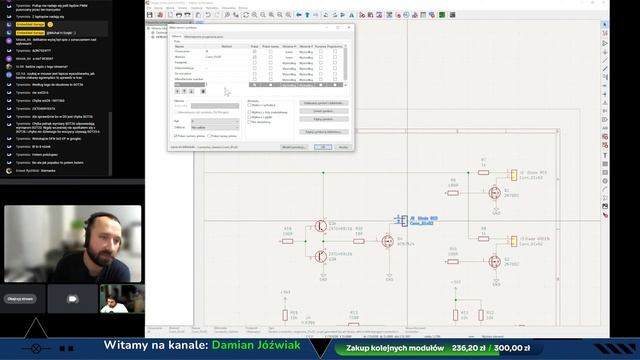Click the highlighted J8 connector symbol in the schematic

[403, 220]
